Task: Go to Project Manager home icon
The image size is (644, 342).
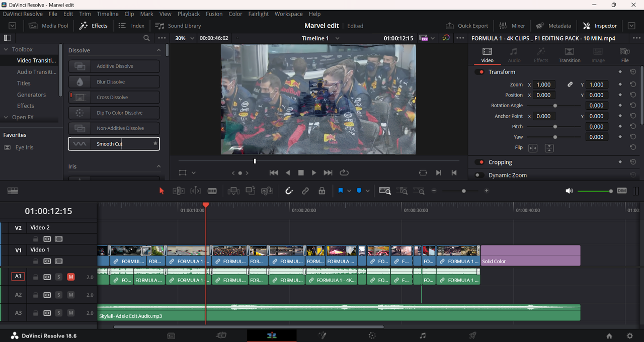Action: pos(609,335)
